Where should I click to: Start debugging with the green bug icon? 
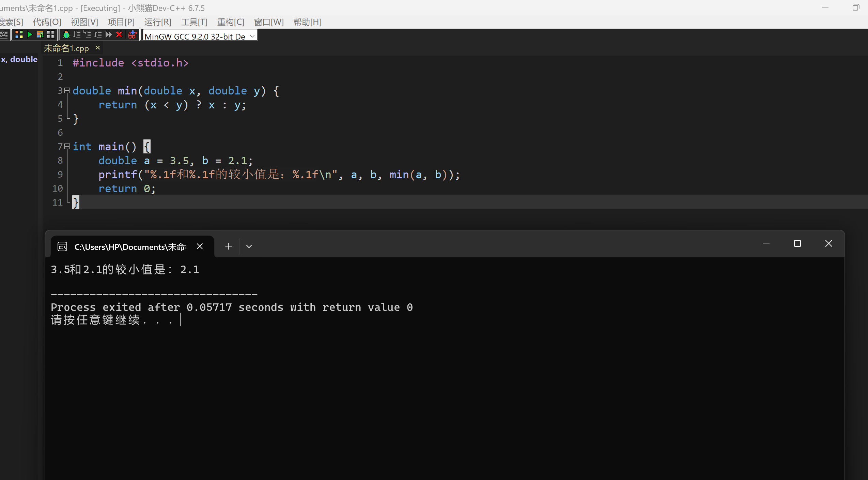[66, 35]
